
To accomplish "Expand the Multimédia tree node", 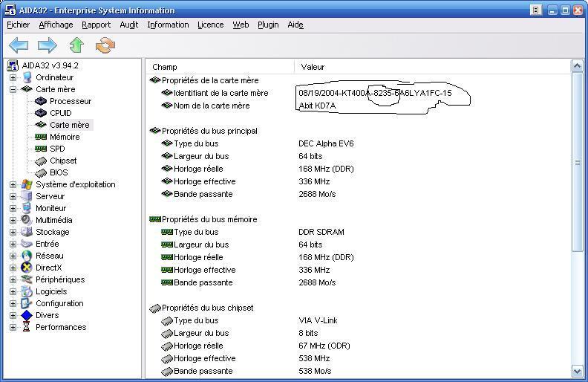I will point(13,220).
